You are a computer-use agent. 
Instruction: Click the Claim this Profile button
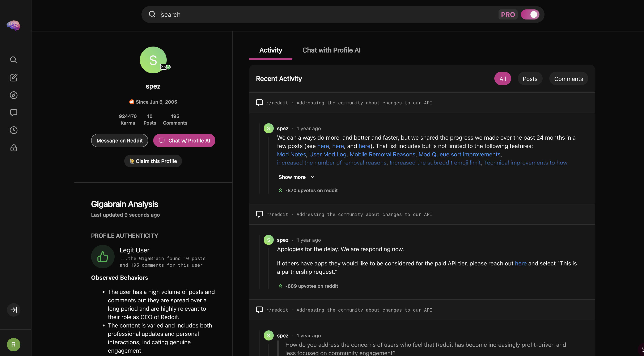click(153, 161)
